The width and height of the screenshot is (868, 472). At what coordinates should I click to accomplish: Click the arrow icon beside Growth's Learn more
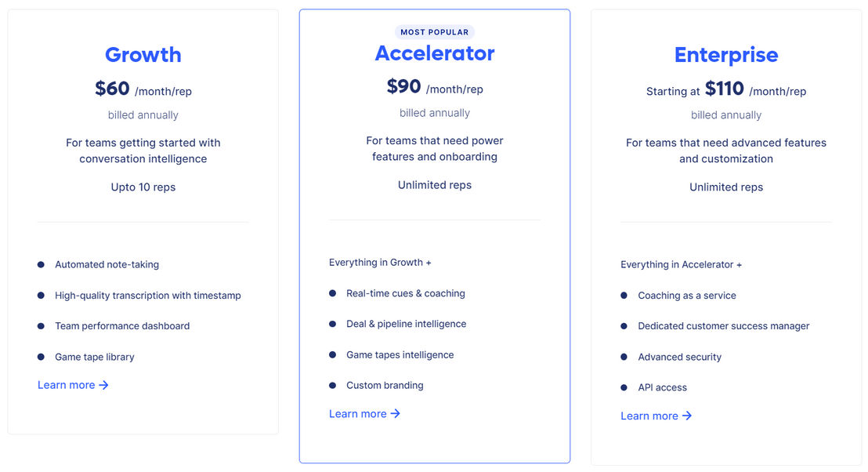point(103,385)
